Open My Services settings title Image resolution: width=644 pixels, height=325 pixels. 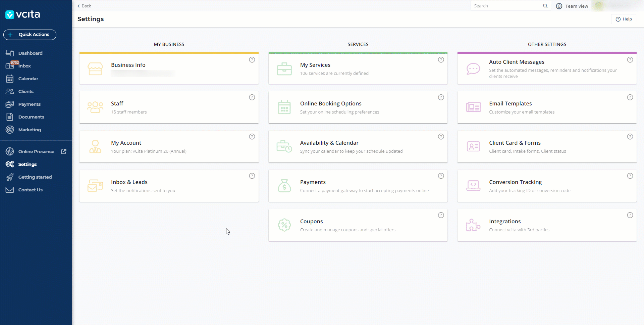click(x=315, y=65)
